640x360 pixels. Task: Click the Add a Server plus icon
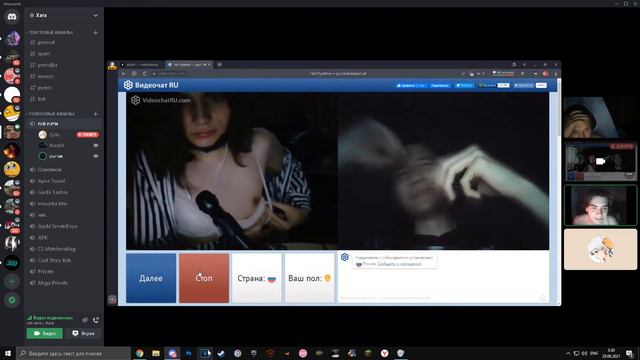point(12,281)
